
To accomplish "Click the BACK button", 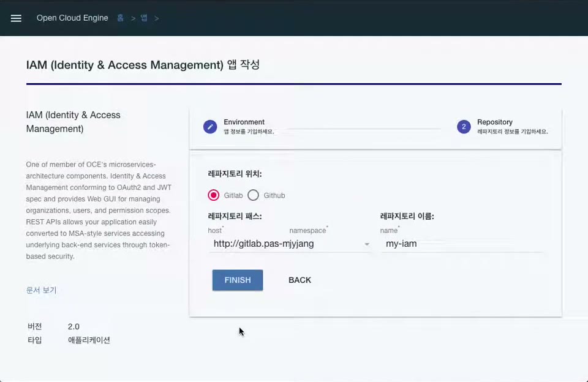I will (300, 280).
